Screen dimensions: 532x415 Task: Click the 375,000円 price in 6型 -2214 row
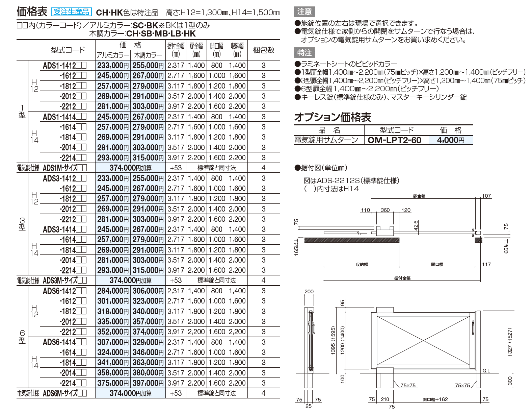click(x=113, y=383)
